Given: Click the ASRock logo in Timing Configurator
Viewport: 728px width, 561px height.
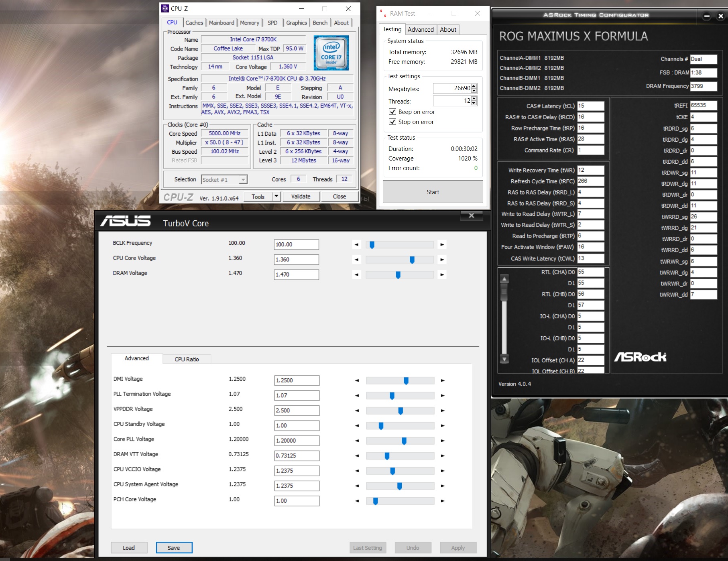Looking at the screenshot, I should (640, 357).
